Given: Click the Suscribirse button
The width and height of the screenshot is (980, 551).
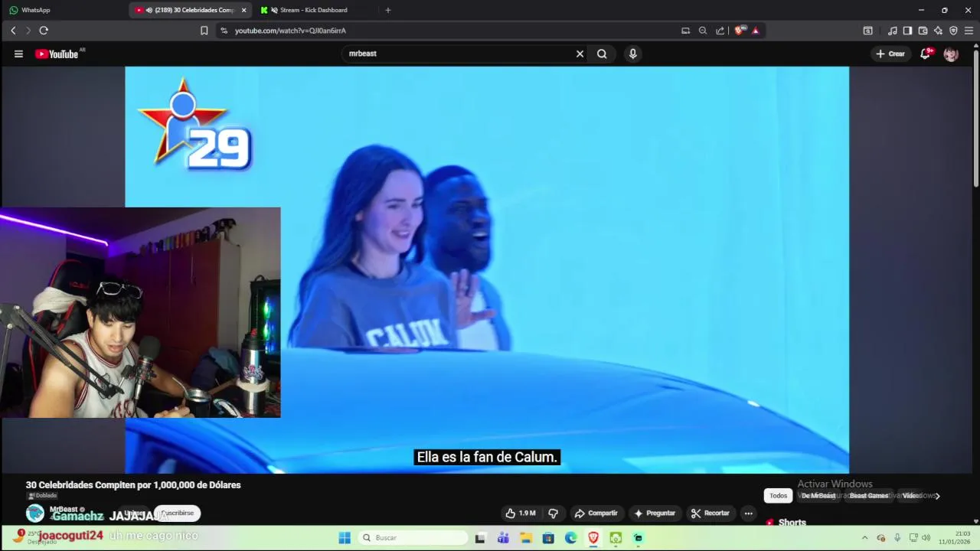Looking at the screenshot, I should pyautogui.click(x=177, y=514).
